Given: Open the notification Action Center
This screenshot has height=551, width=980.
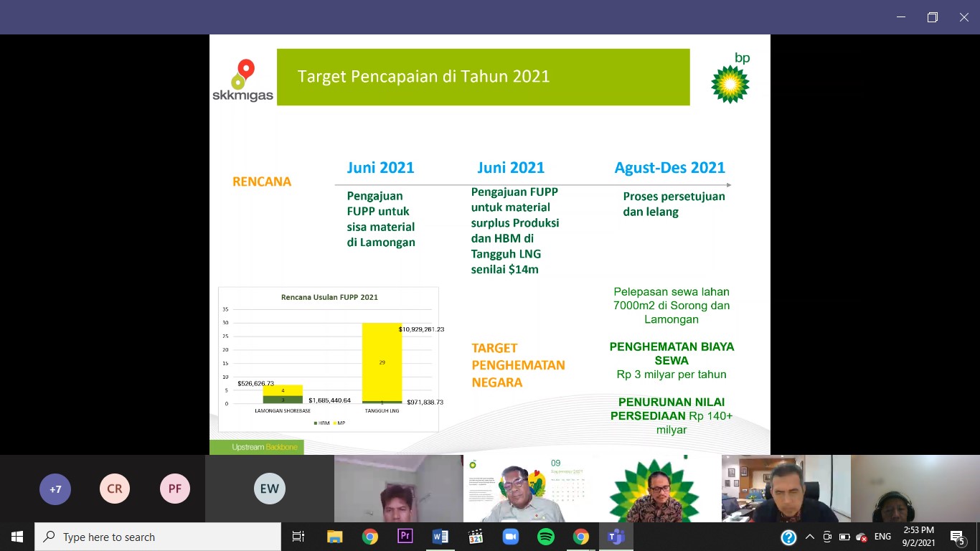Looking at the screenshot, I should coord(957,537).
